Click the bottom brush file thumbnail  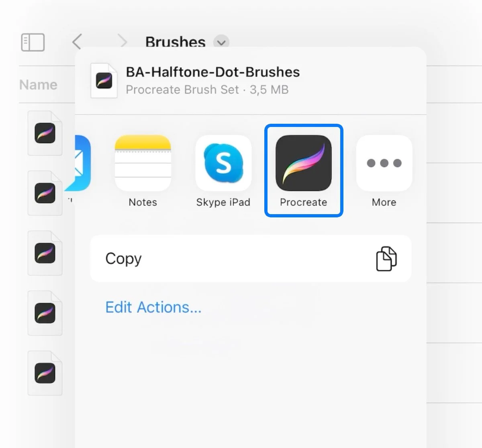point(45,373)
